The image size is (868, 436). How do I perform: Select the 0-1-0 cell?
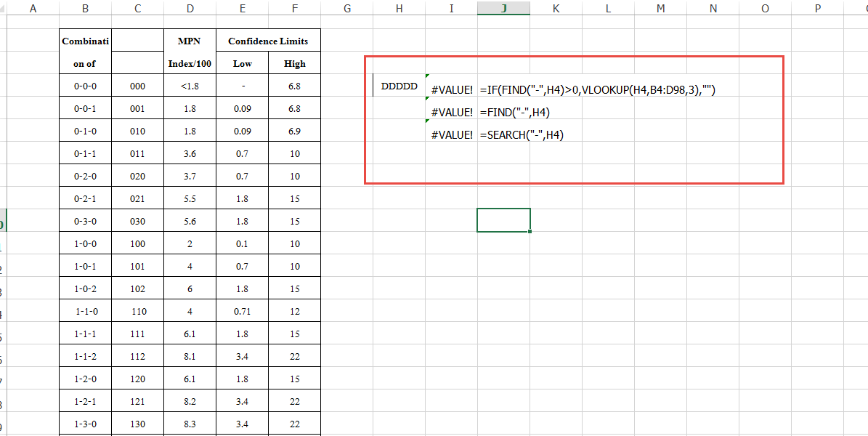coord(85,131)
